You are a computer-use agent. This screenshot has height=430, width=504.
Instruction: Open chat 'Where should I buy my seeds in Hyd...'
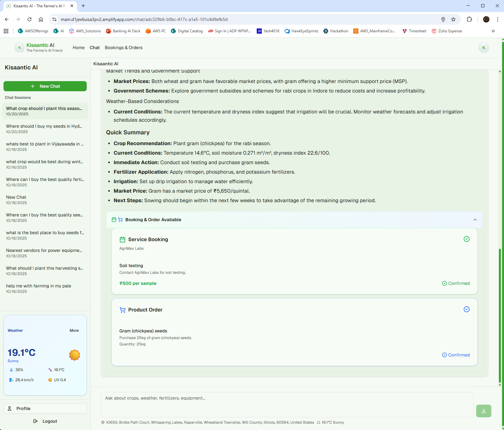tap(45, 129)
